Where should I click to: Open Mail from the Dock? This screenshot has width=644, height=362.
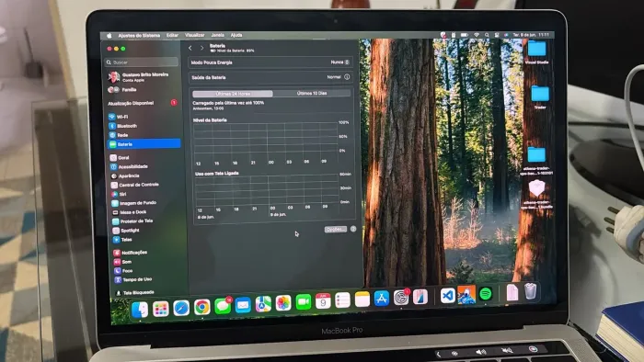point(243,305)
